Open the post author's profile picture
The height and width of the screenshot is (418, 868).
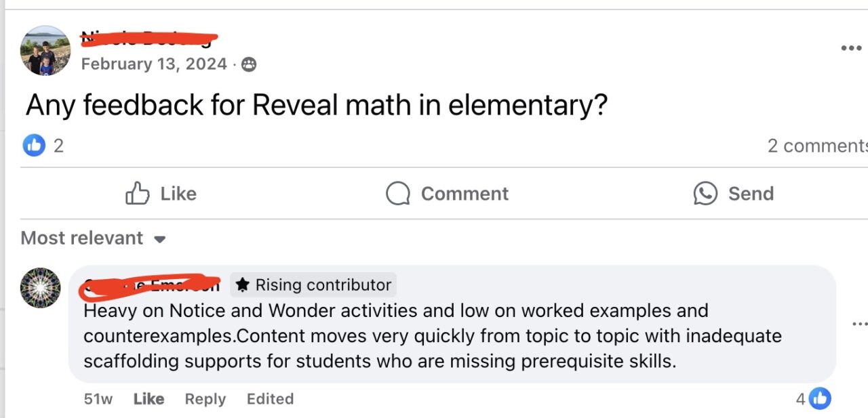point(45,51)
